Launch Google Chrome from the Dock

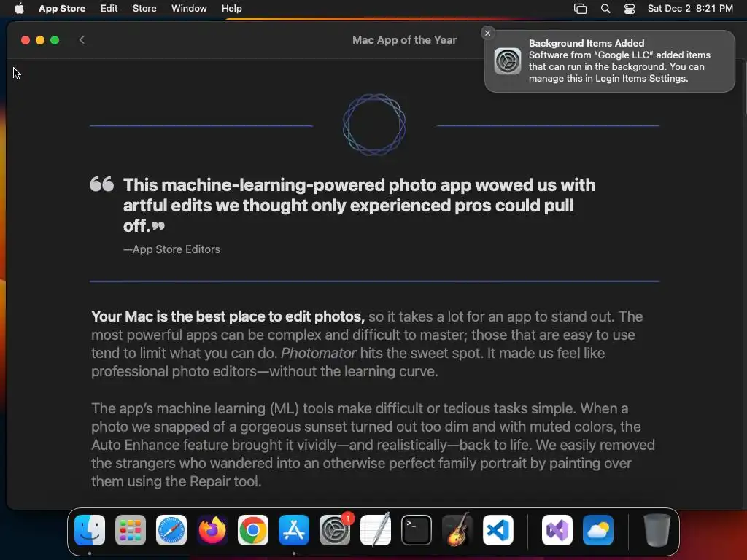coord(253,530)
